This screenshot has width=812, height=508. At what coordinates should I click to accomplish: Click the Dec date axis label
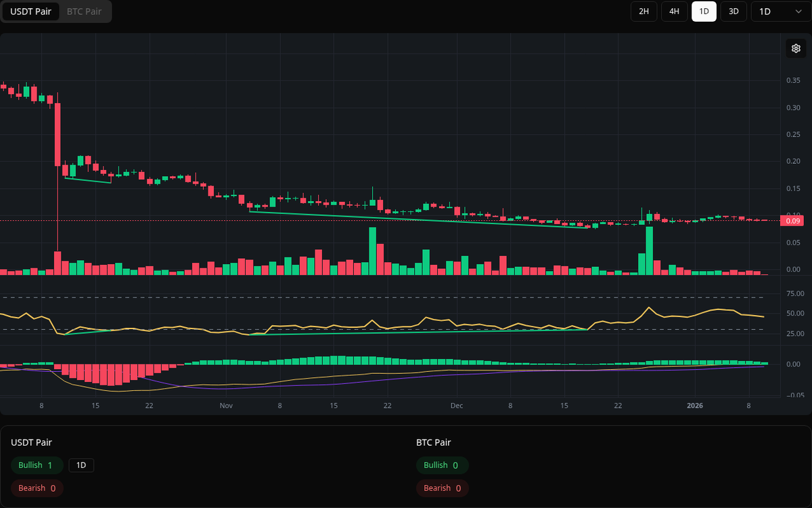[457, 406]
